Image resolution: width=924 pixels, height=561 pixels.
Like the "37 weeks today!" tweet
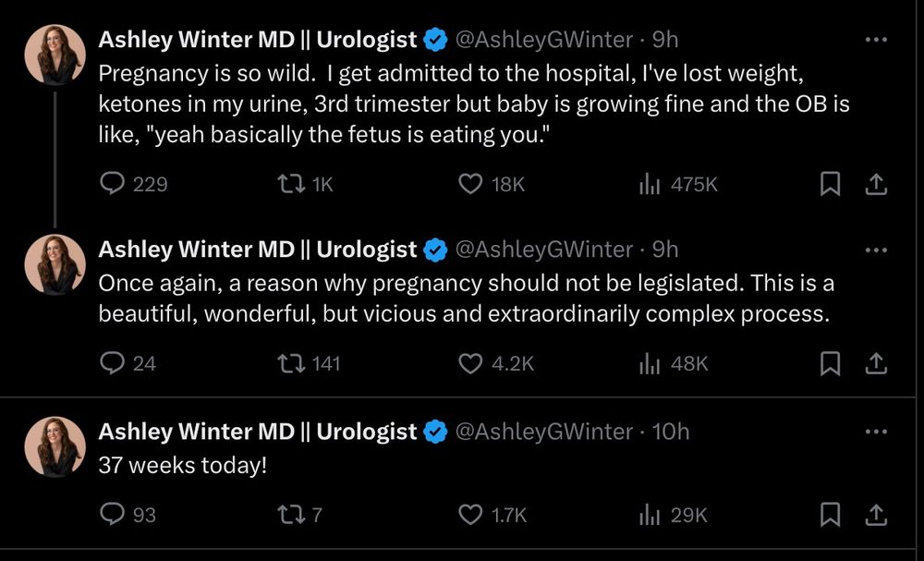[471, 515]
